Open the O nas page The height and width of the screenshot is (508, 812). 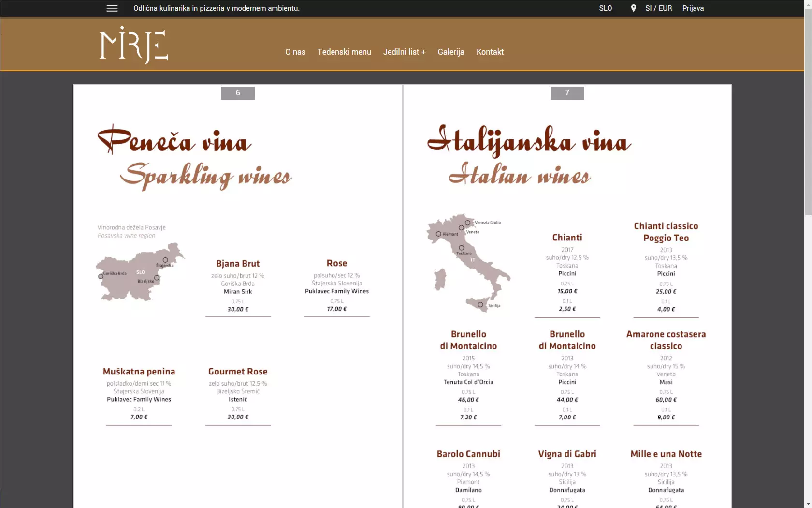coord(295,52)
